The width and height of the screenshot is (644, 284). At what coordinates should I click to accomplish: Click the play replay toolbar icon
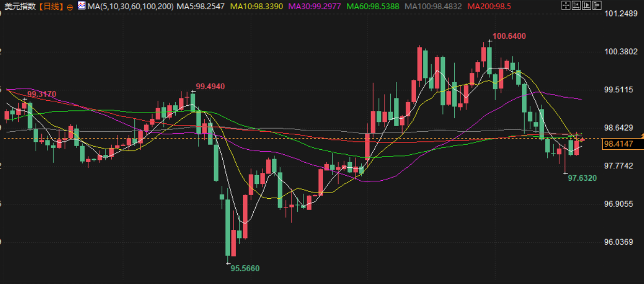coord(587,5)
